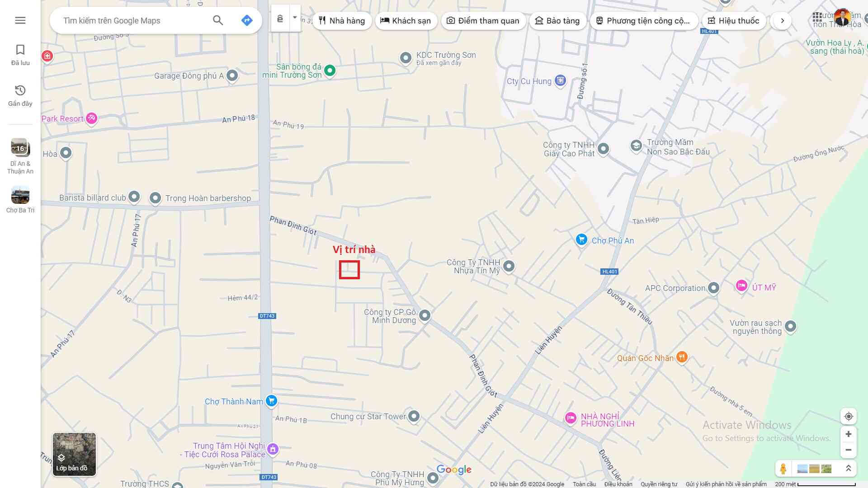Click the Dĩ An & Thuận An thumbnail
This screenshot has height=488, width=868.
point(20,148)
